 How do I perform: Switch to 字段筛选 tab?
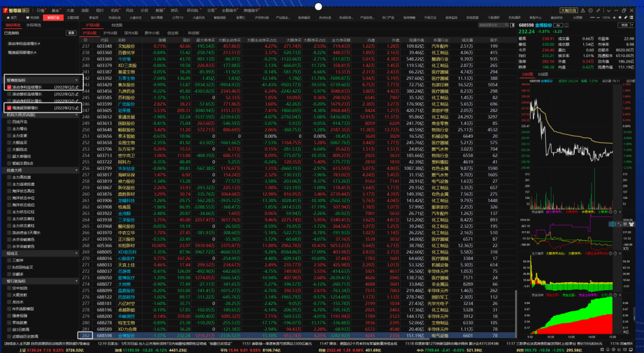tap(33, 25)
